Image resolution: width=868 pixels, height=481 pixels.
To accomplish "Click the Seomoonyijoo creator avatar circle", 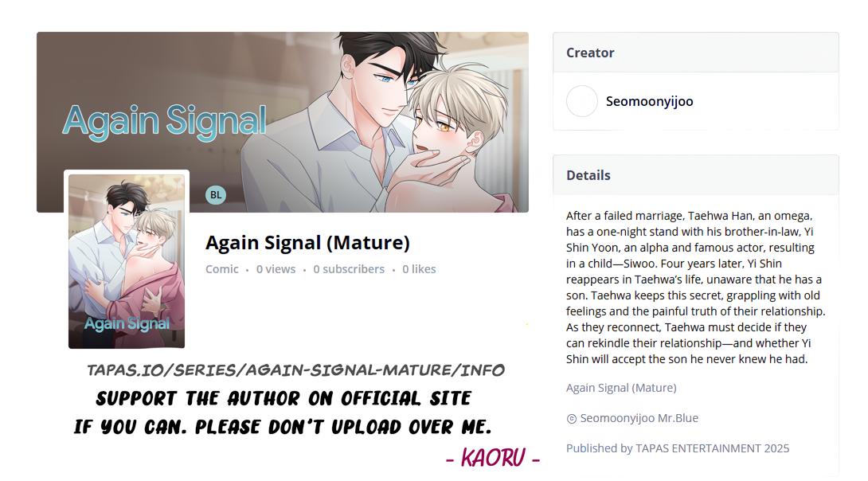I will coord(582,101).
